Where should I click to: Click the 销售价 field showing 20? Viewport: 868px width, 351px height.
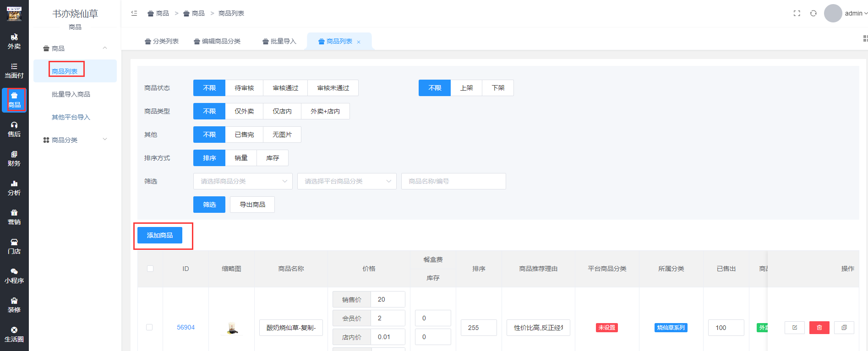pyautogui.click(x=388, y=299)
